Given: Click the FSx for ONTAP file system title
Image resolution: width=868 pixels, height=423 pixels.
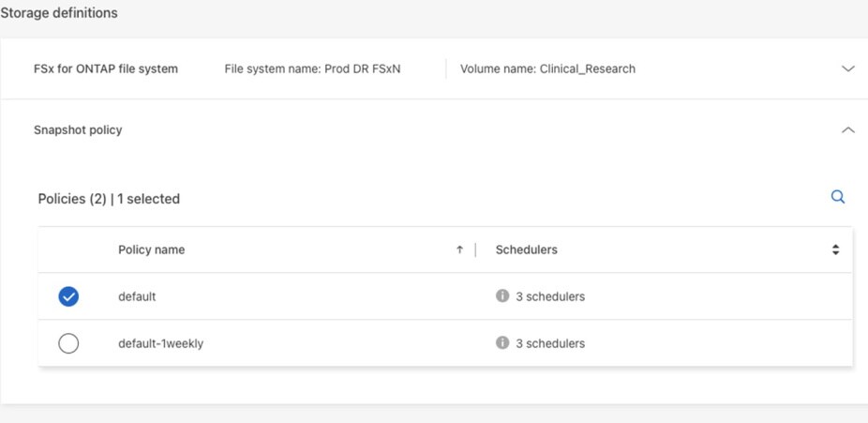Looking at the screenshot, I should coord(106,68).
